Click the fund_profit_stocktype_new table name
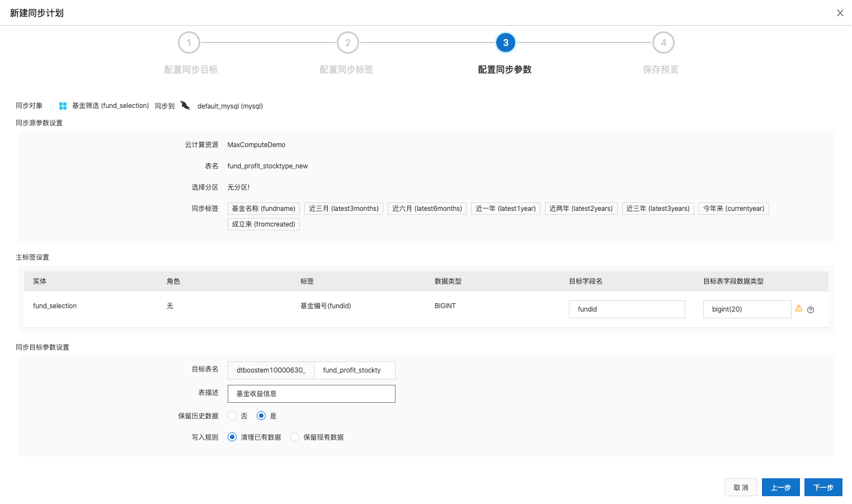This screenshot has height=504, width=852. 267,166
